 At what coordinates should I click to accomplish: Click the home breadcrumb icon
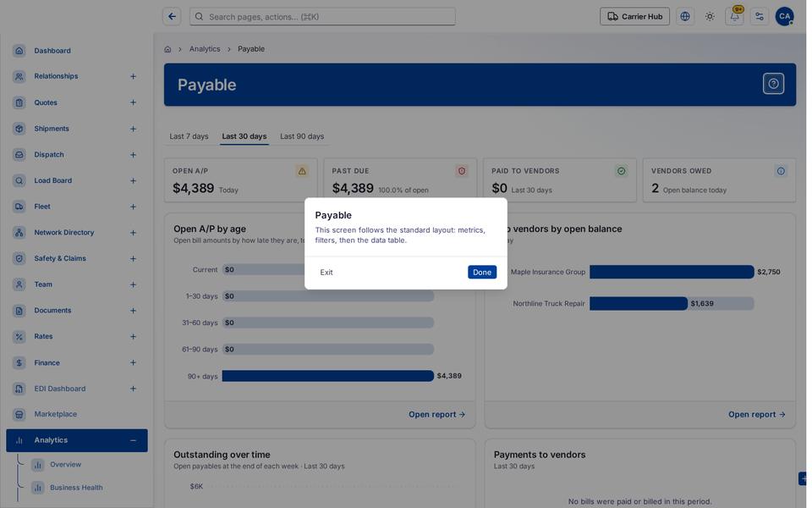pyautogui.click(x=167, y=49)
